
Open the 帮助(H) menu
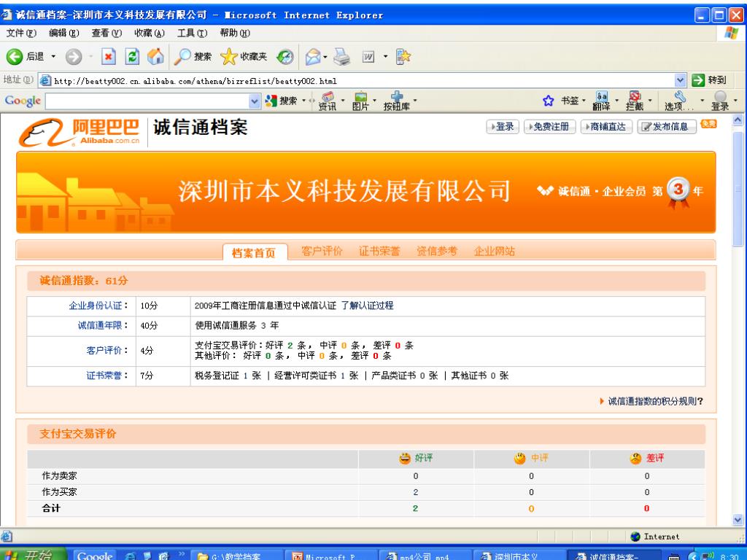point(235,33)
